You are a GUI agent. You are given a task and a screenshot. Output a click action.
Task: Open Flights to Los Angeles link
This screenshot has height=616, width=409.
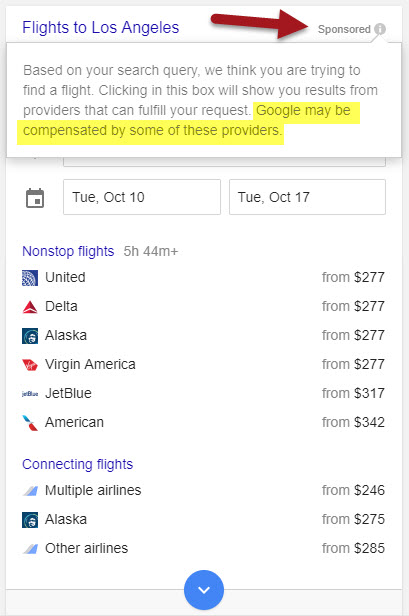click(101, 28)
